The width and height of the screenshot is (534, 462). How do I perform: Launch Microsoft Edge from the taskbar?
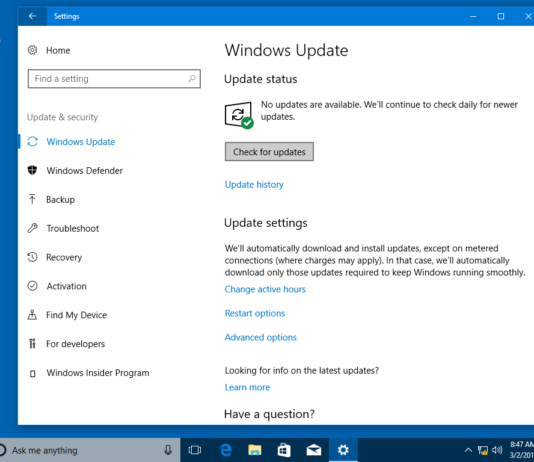click(225, 450)
